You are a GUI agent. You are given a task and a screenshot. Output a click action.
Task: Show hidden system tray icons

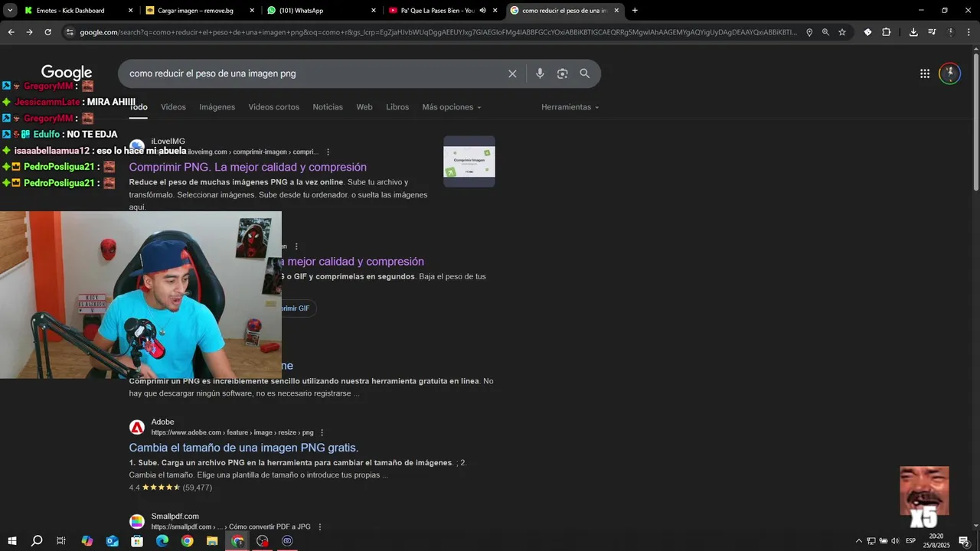click(x=858, y=541)
